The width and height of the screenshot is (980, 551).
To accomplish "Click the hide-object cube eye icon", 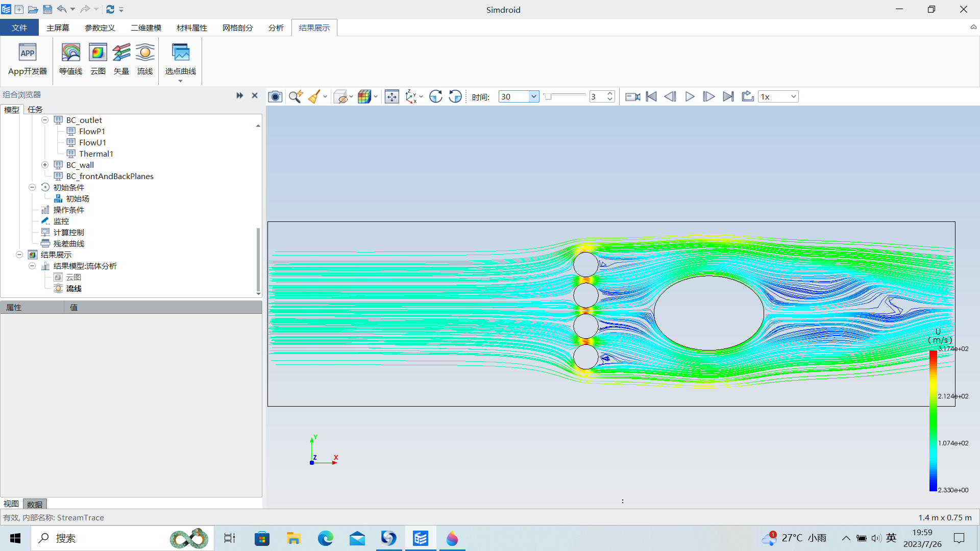I will pyautogui.click(x=340, y=96).
